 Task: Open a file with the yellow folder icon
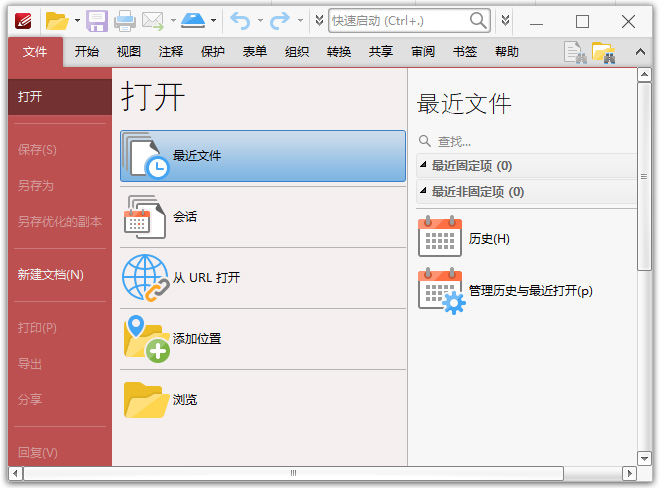[x=57, y=21]
